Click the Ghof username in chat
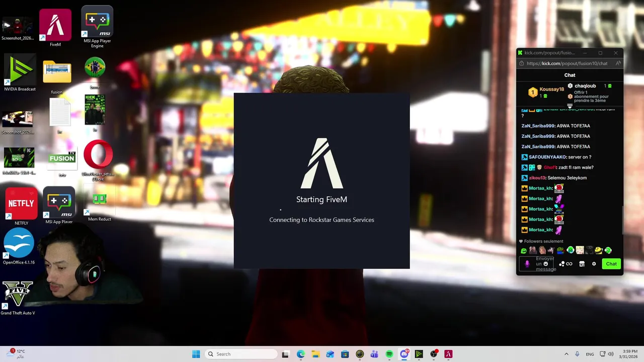644x362 pixels. click(x=549, y=167)
